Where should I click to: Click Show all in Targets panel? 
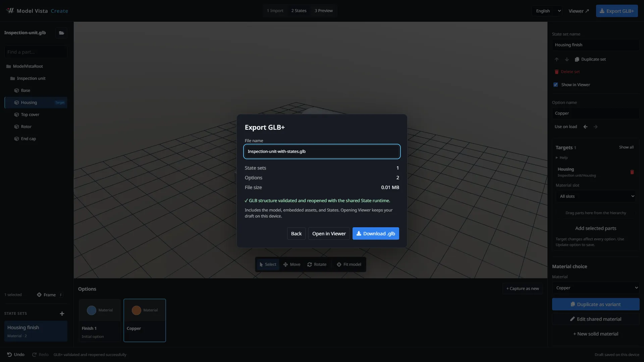(626, 147)
